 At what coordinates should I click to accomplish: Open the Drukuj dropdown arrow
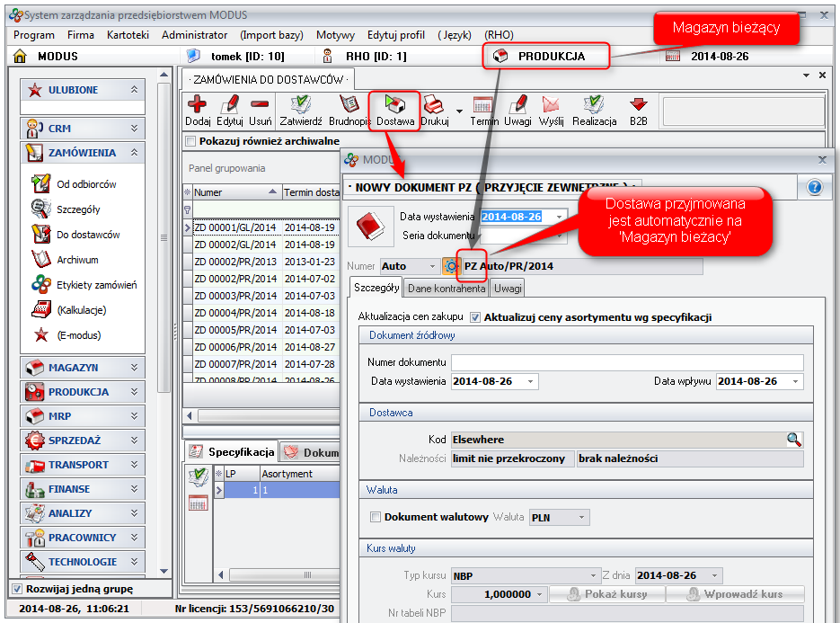point(459,111)
